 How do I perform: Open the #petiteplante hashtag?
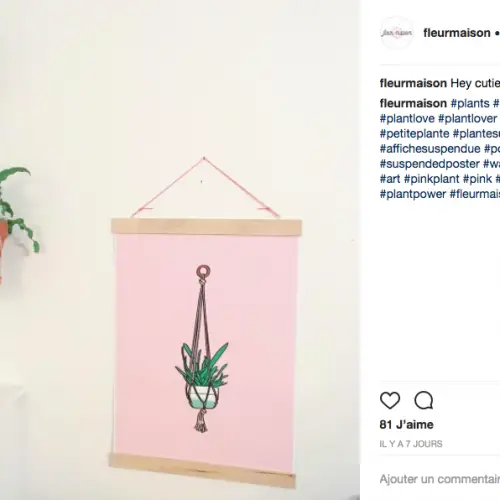(414, 134)
